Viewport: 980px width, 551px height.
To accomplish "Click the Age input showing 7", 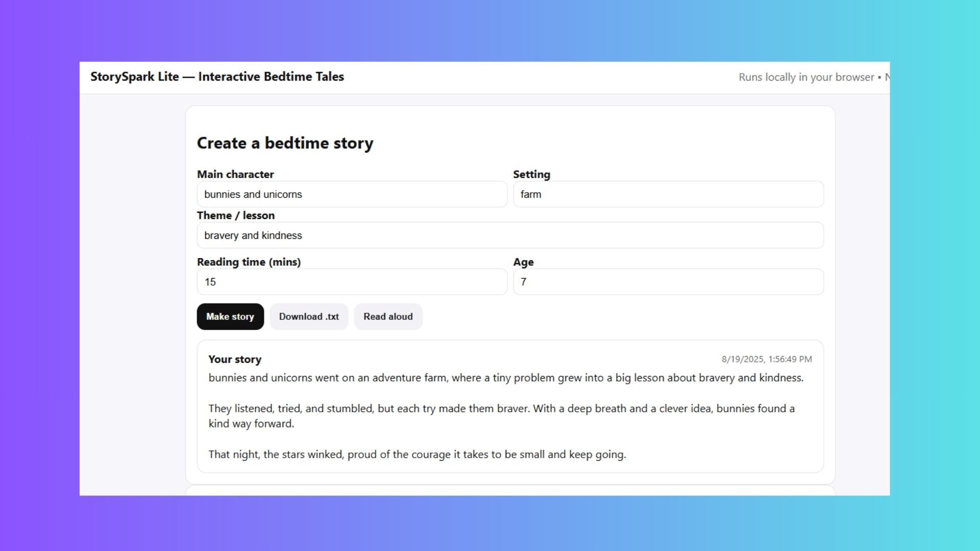I will click(x=668, y=282).
